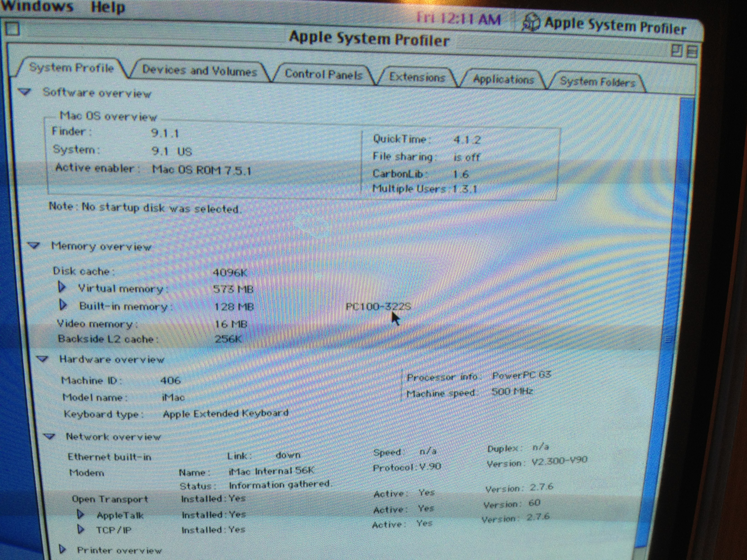This screenshot has width=747, height=560.
Task: Click the Mac OS overview group heading
Action: coord(108,116)
